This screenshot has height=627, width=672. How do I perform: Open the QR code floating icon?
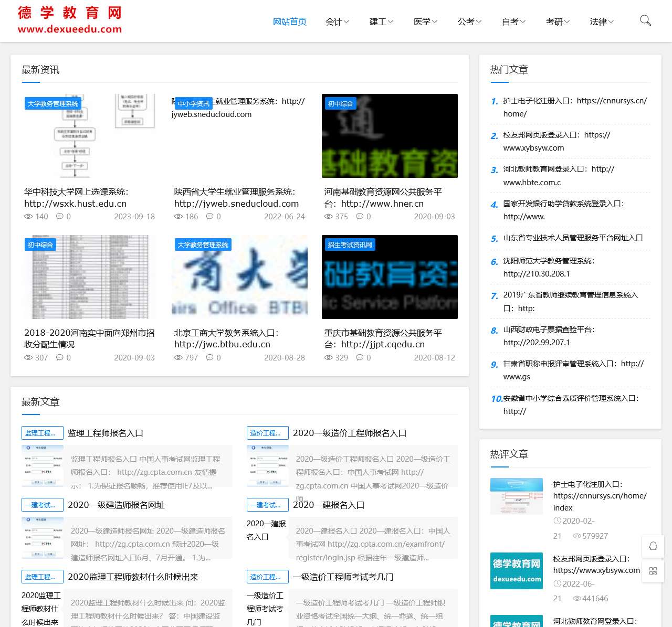[x=653, y=571]
